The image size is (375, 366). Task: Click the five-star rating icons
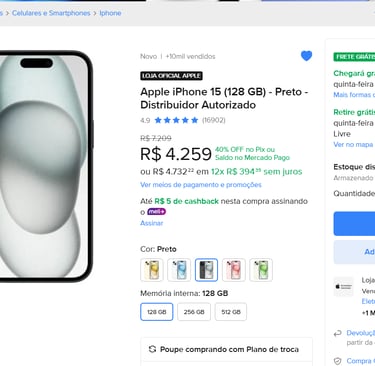(176, 120)
